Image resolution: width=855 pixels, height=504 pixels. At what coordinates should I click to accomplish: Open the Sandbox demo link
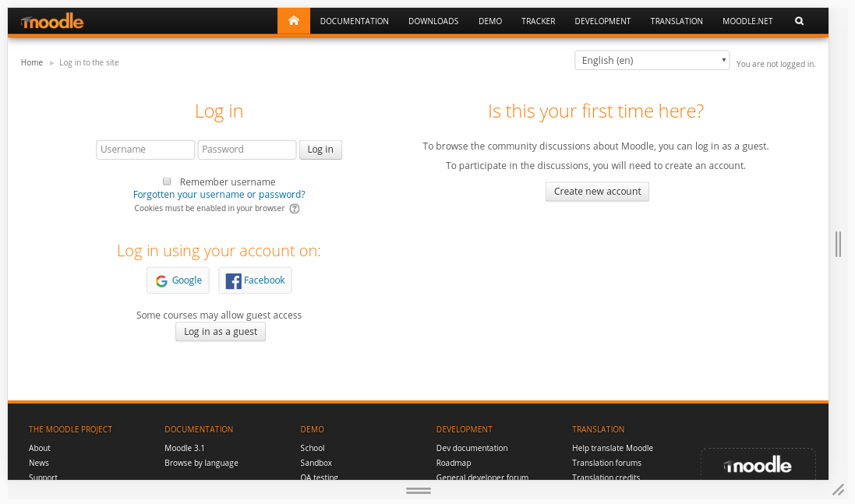[x=316, y=463]
